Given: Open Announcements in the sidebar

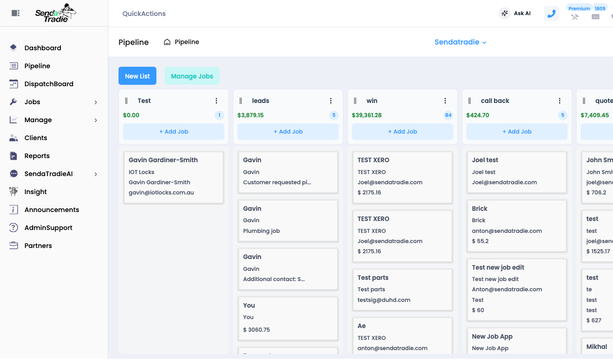Looking at the screenshot, I should pyautogui.click(x=52, y=210).
